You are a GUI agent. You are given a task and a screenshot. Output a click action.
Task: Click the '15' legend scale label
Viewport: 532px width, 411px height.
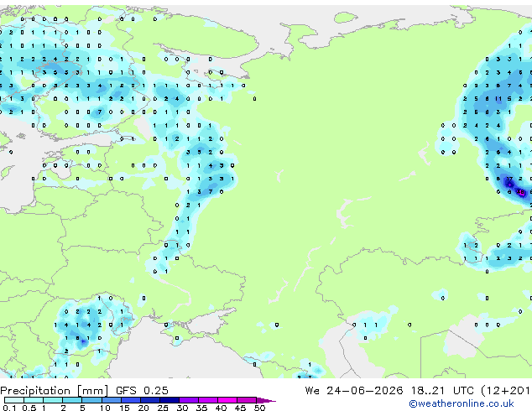(124, 408)
